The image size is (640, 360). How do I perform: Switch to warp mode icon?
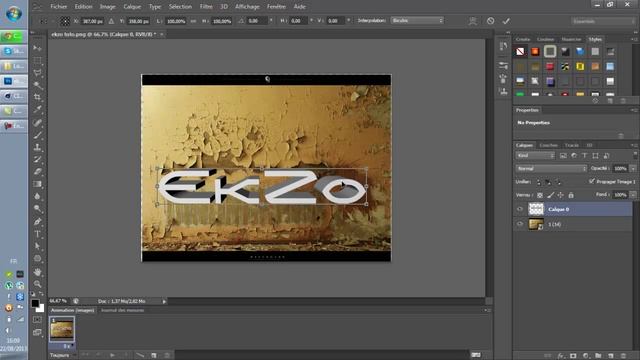point(473,21)
